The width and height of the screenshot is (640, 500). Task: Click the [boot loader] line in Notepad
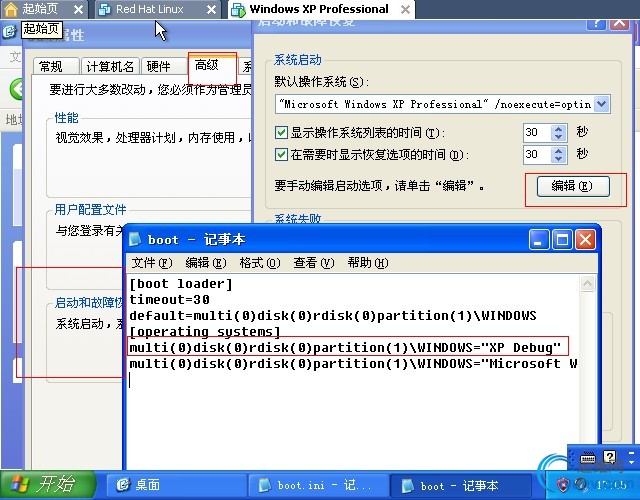181,284
